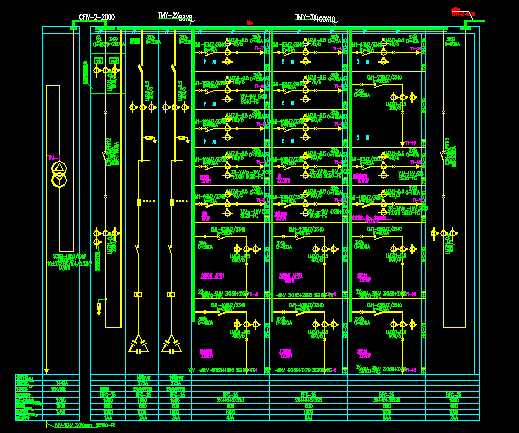This screenshot has height=433, width=519.
Task: Select the right capacitor bank delta symbol
Action: [x=172, y=344]
